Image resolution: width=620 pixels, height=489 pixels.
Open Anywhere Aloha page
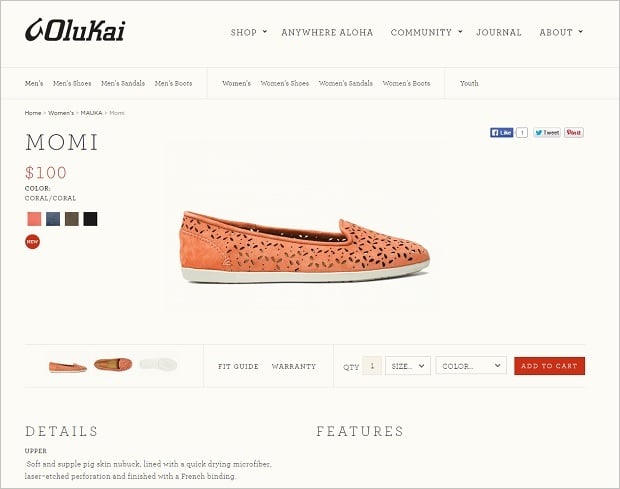(327, 32)
